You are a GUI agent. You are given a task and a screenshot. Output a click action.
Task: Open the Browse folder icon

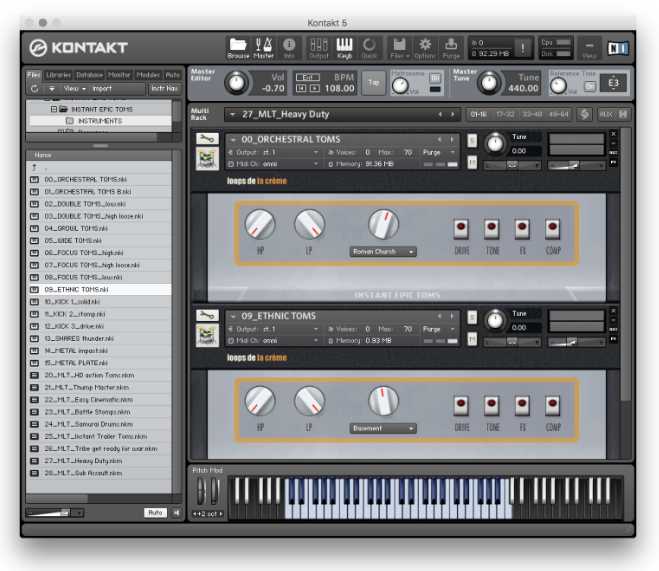238,47
